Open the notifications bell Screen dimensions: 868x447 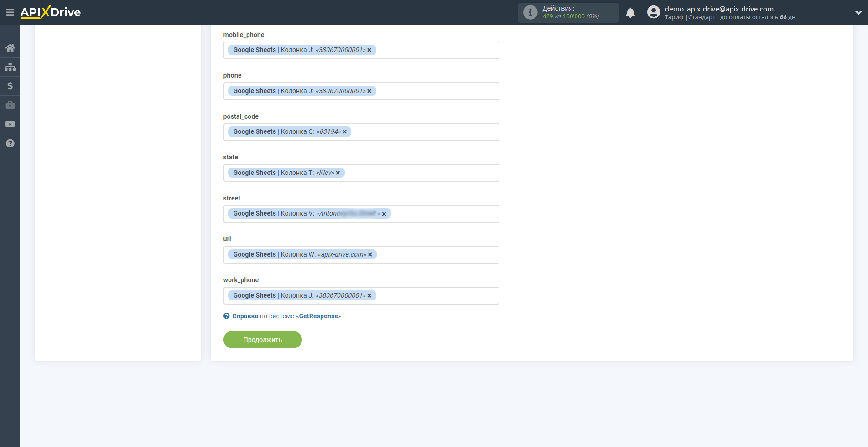(x=630, y=13)
